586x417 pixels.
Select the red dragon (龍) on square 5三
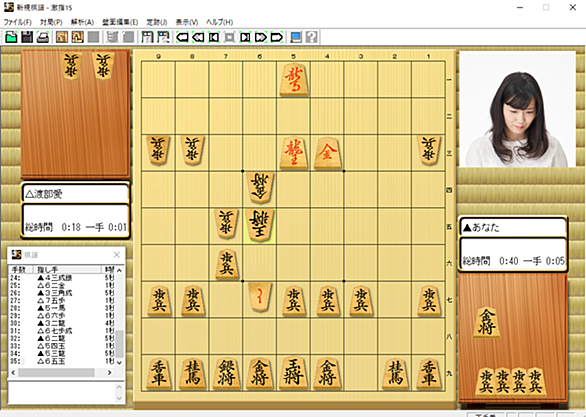tap(294, 153)
